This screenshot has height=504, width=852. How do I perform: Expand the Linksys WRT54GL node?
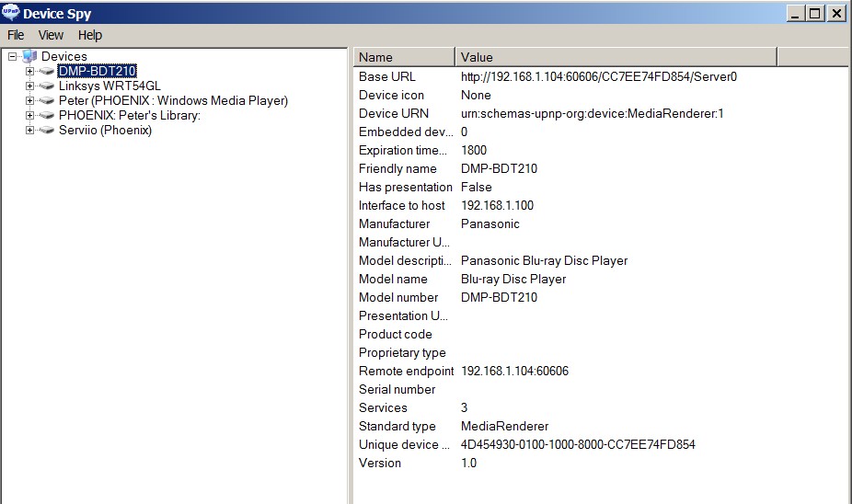pos(30,86)
